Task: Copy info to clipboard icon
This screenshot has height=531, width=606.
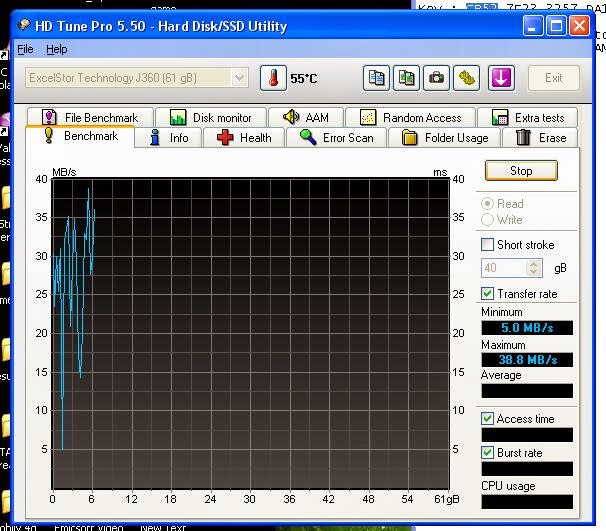Action: pyautogui.click(x=376, y=78)
